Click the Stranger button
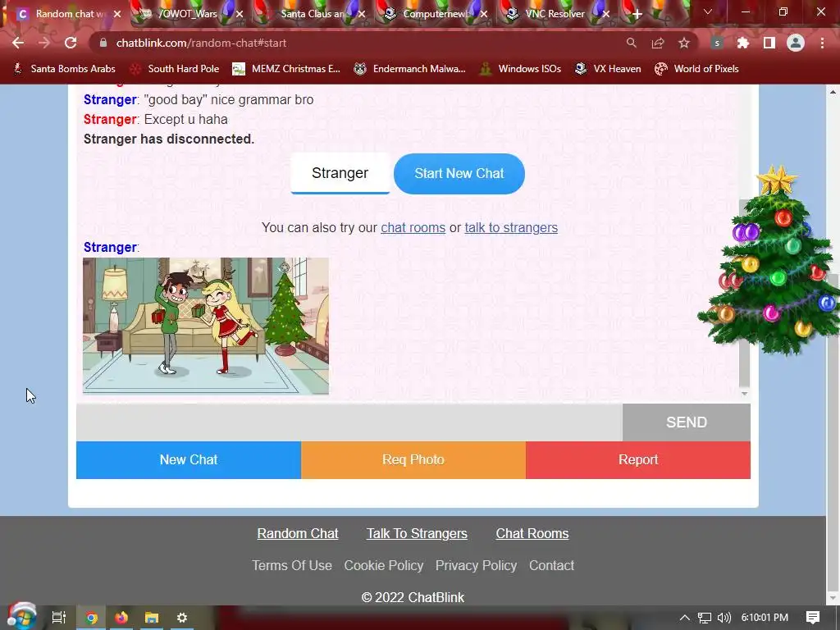 click(x=340, y=173)
